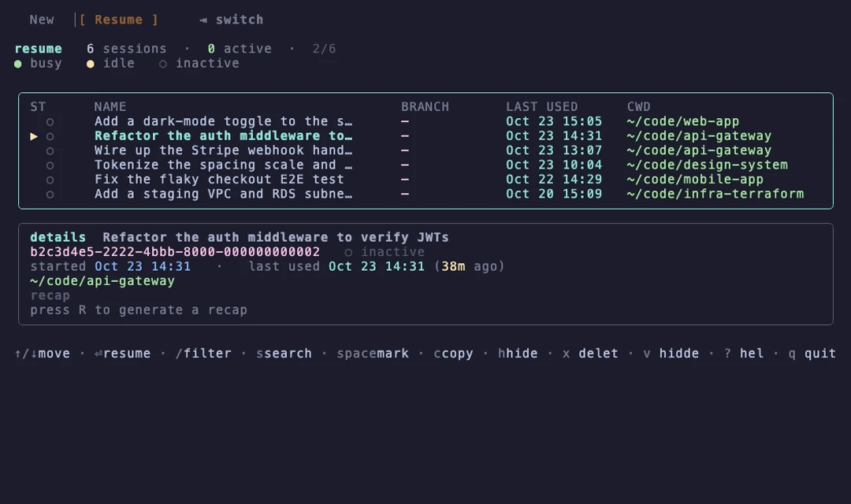Click the ~/code/web-app path
Screen dimensions: 851x504
coord(682,121)
